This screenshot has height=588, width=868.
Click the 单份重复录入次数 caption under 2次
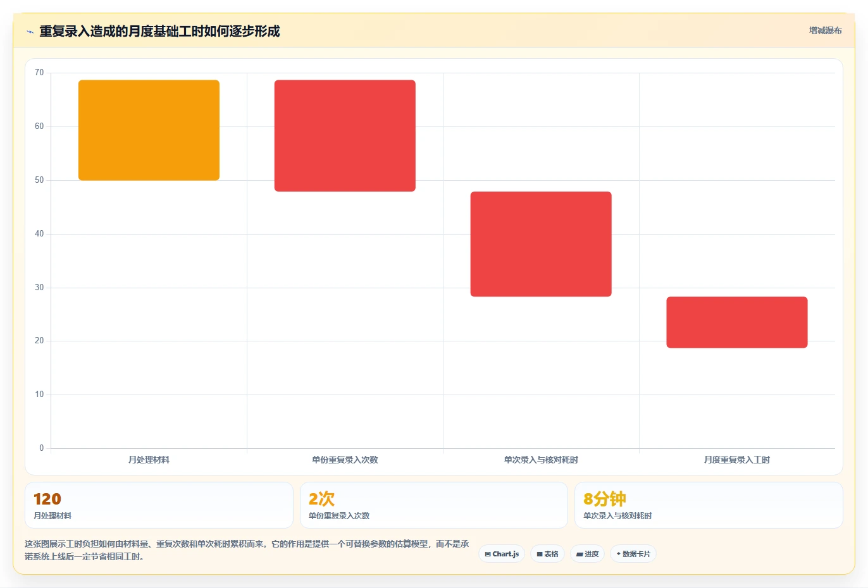point(339,516)
